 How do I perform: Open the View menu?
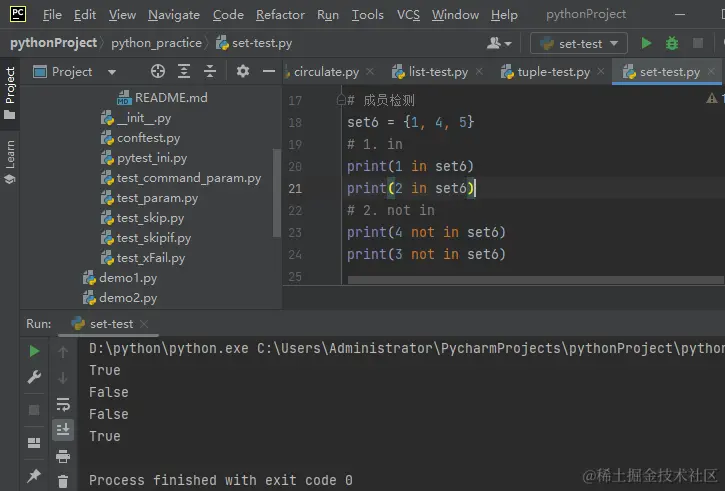click(x=123, y=15)
